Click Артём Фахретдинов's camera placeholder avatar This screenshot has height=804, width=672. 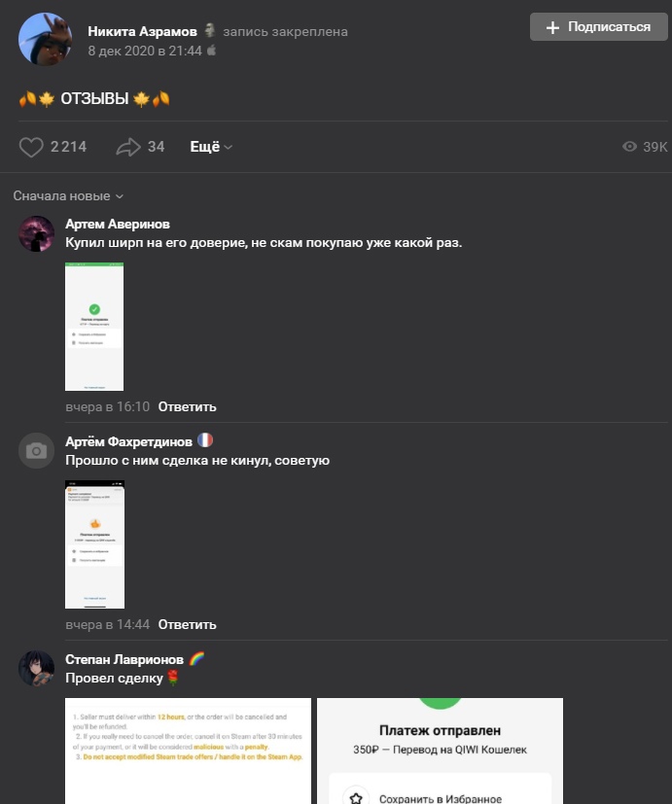click(x=37, y=451)
